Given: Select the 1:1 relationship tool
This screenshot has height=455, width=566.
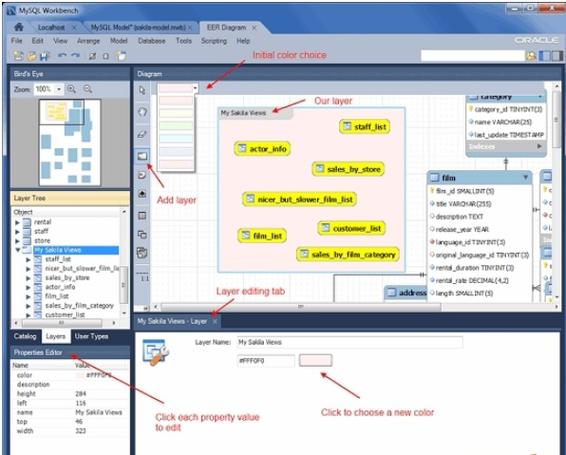Looking at the screenshot, I should coord(144,278).
